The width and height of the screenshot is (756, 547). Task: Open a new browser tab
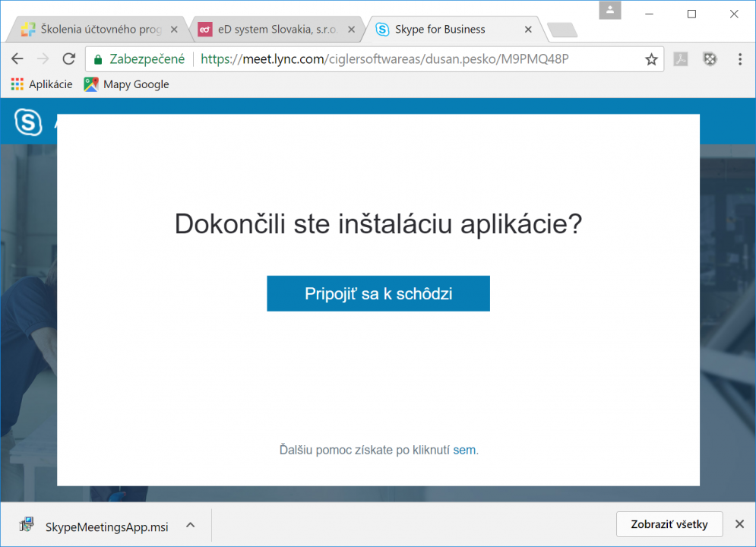(561, 30)
